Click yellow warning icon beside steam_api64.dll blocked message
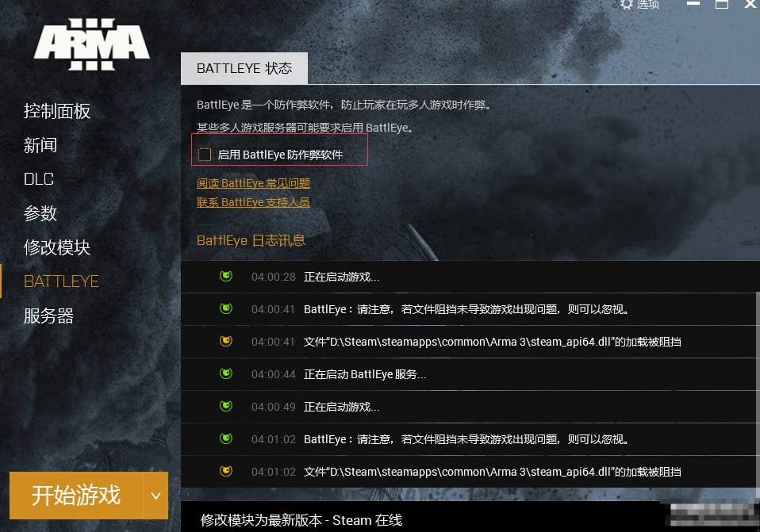 click(x=225, y=342)
